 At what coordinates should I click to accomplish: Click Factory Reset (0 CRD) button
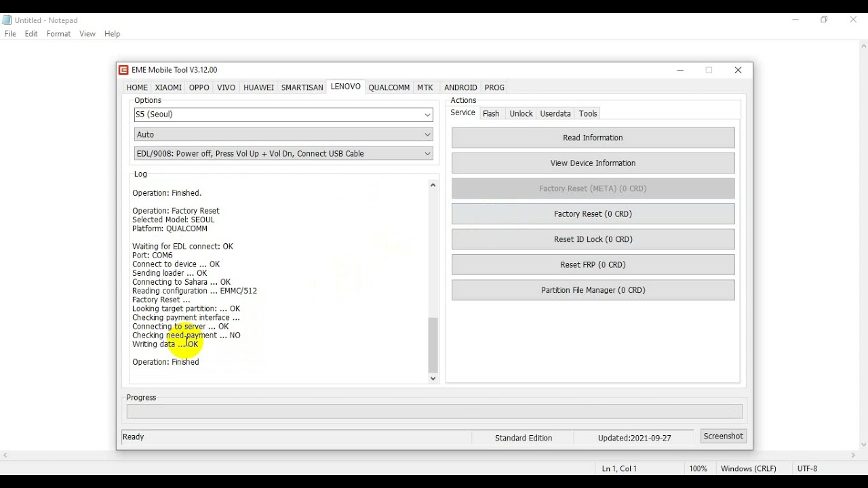tap(593, 214)
